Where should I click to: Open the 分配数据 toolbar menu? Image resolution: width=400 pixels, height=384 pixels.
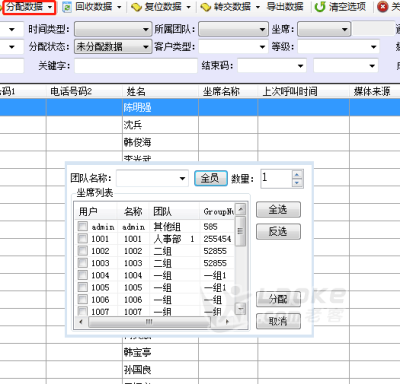point(29,7)
